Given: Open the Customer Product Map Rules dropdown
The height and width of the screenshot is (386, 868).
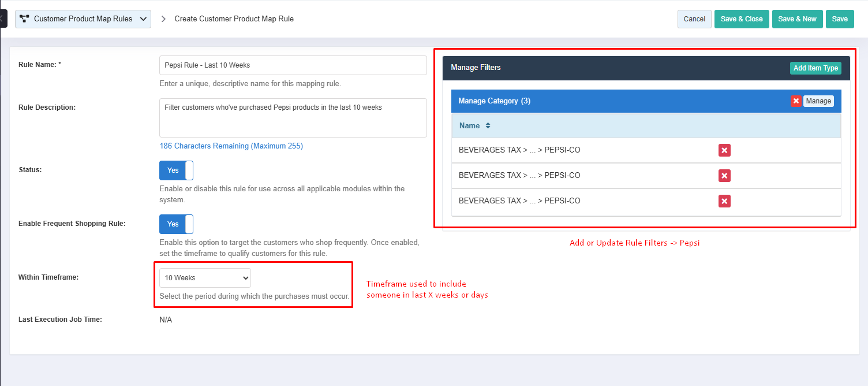Looking at the screenshot, I should pos(83,19).
